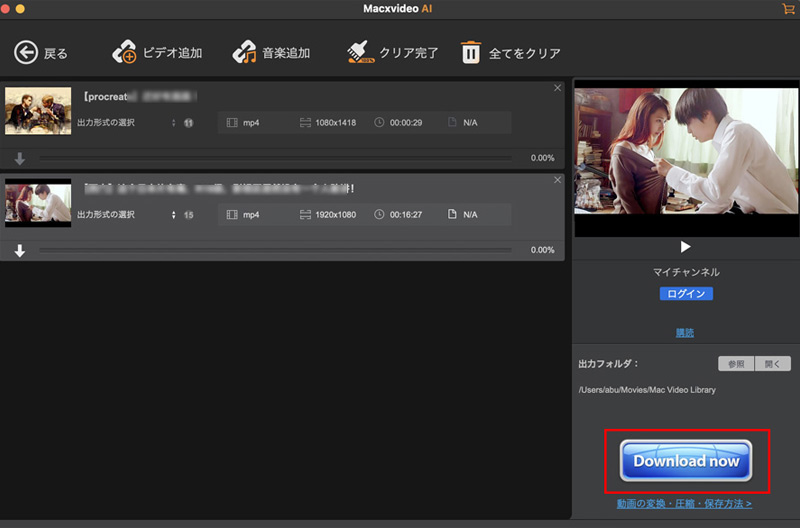Screen dimensions: 800x528
Task: Click download arrow of the procreate video
Action: (x=20, y=159)
